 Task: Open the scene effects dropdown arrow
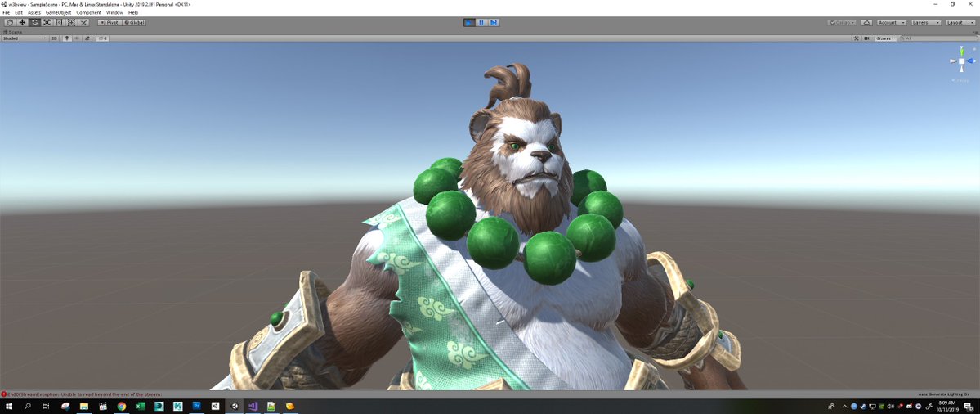pyautogui.click(x=93, y=38)
